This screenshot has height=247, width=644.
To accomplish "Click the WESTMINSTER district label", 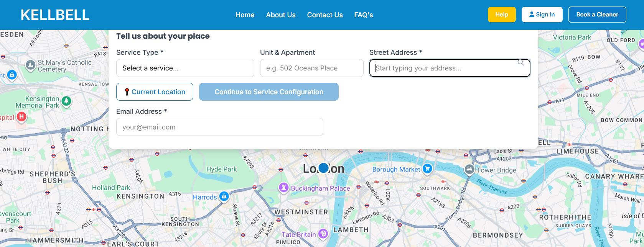I will [x=301, y=212].
